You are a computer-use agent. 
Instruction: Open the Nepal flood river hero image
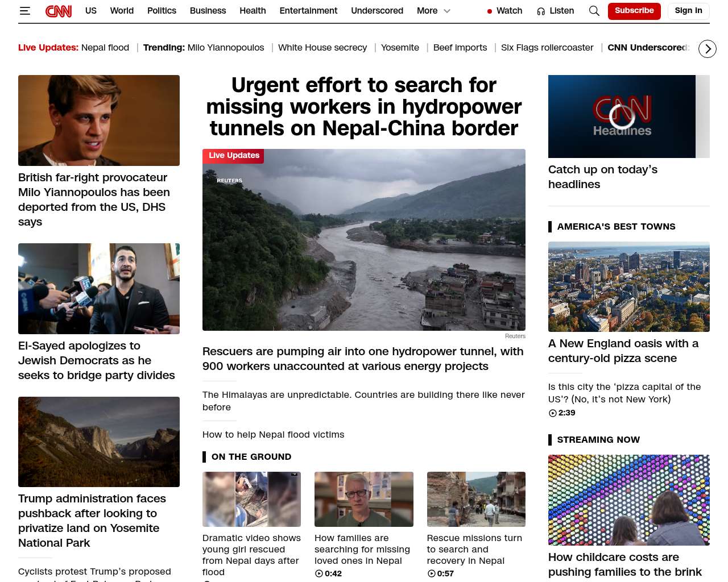(364, 240)
